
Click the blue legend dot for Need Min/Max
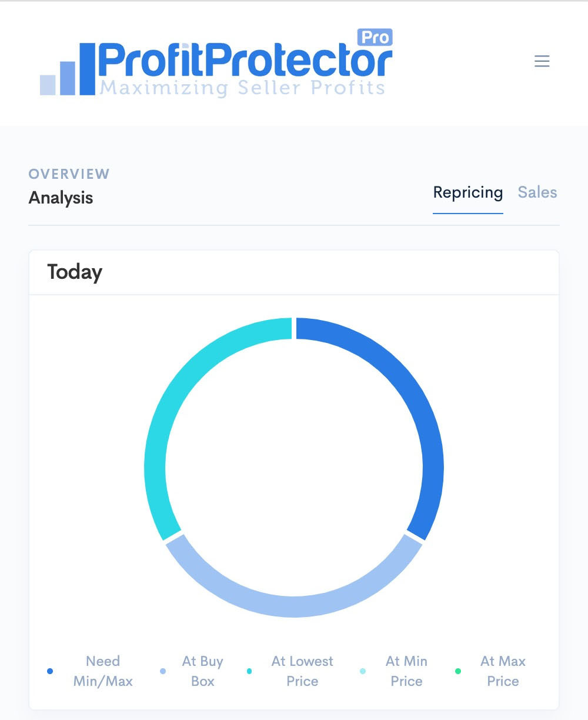tap(50, 671)
